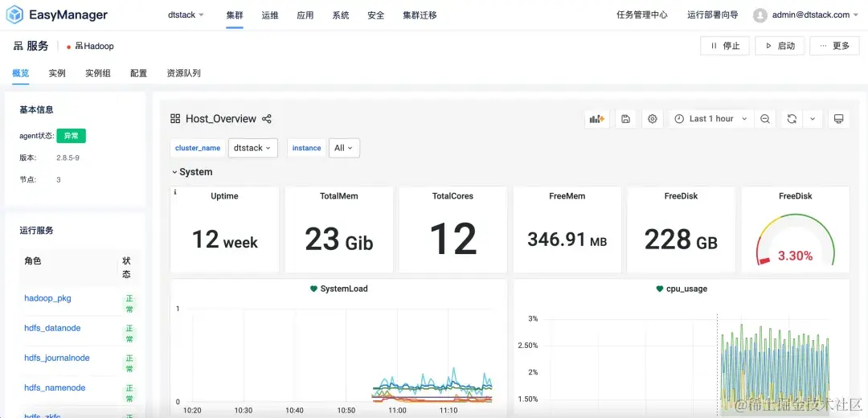Screen dimensions: 868x418
Task: Click the Hadoop service breadcrumb
Action: click(x=94, y=46)
